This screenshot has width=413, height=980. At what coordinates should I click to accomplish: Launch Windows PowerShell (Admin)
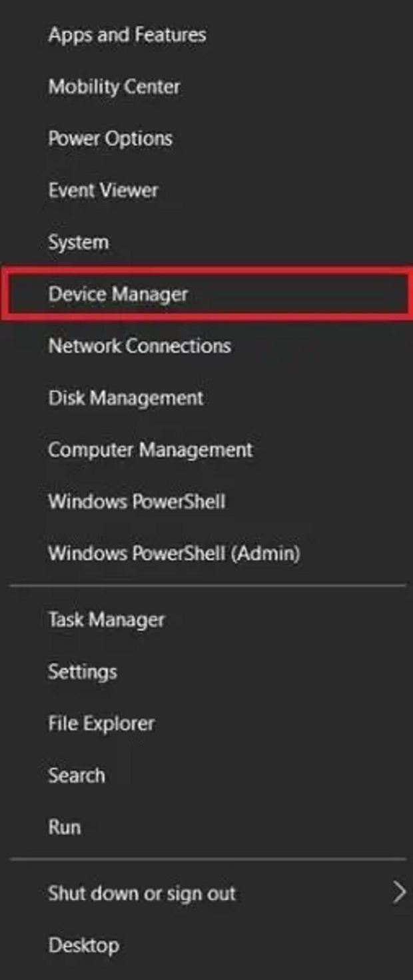click(174, 553)
